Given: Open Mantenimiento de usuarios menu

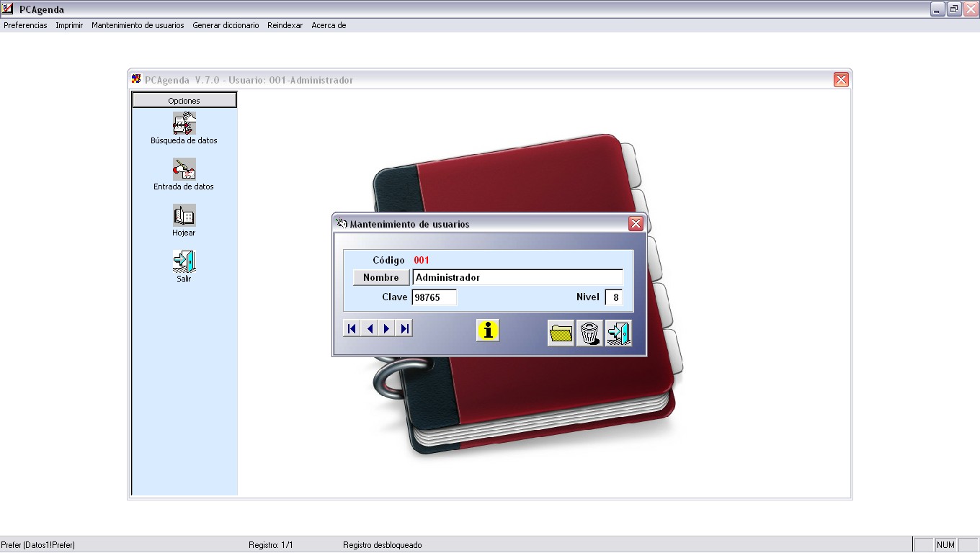Looking at the screenshot, I should pos(138,25).
